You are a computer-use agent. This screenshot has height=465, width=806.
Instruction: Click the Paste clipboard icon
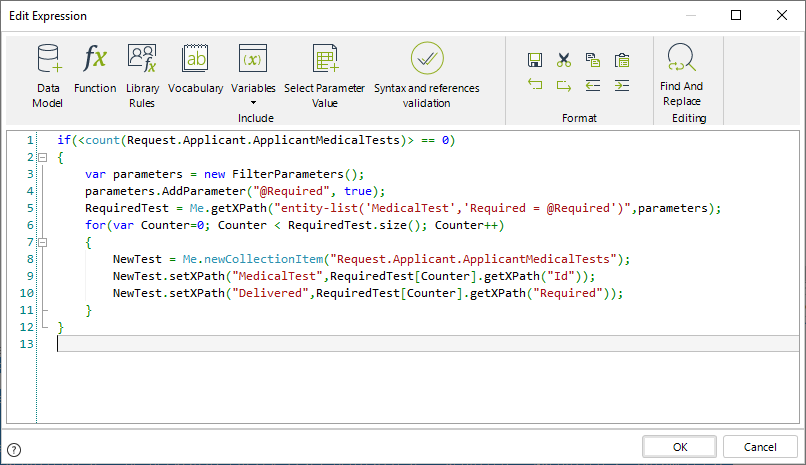tap(622, 60)
